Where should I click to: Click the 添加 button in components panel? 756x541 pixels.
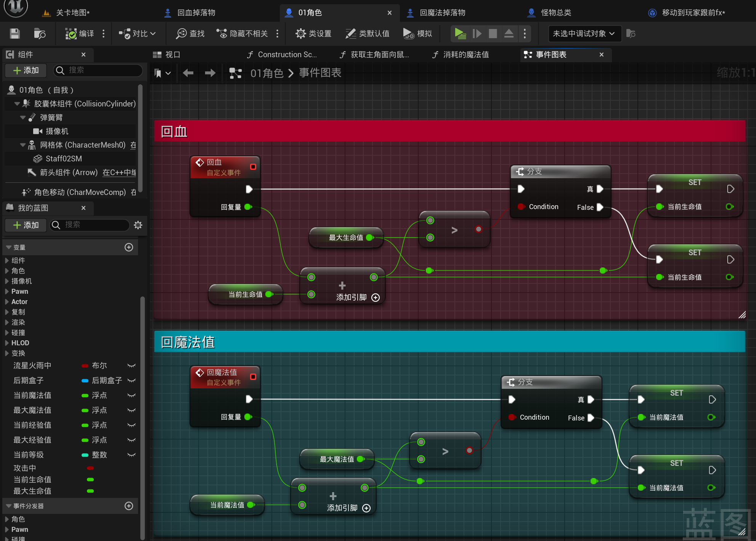[x=26, y=70]
